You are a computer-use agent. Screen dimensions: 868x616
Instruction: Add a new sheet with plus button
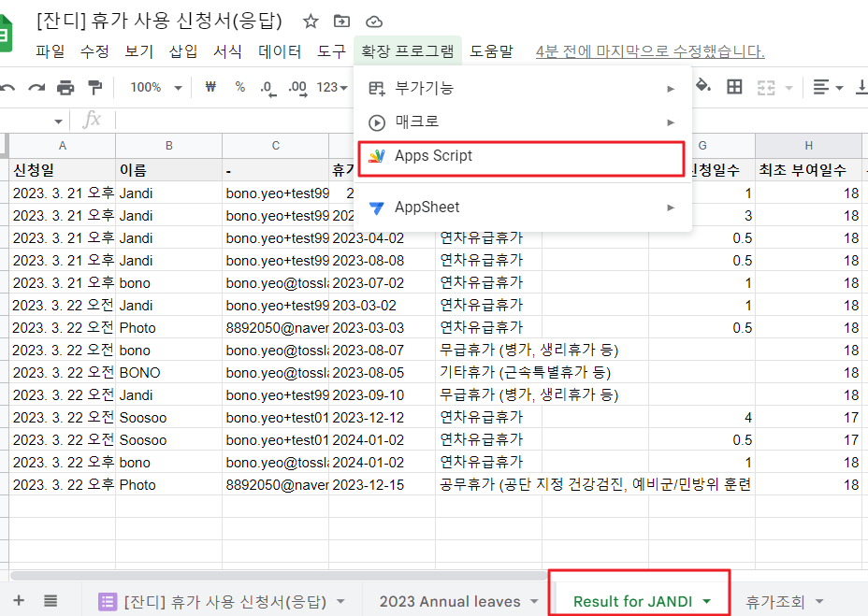[x=19, y=600]
